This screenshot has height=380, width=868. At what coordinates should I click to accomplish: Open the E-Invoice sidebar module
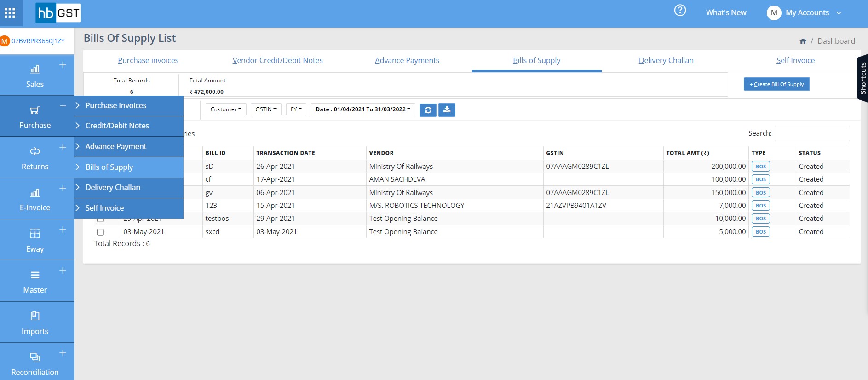[x=35, y=199]
